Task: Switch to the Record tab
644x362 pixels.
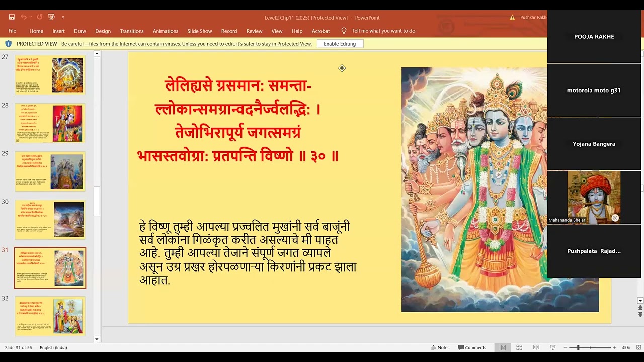Action: 229,31
